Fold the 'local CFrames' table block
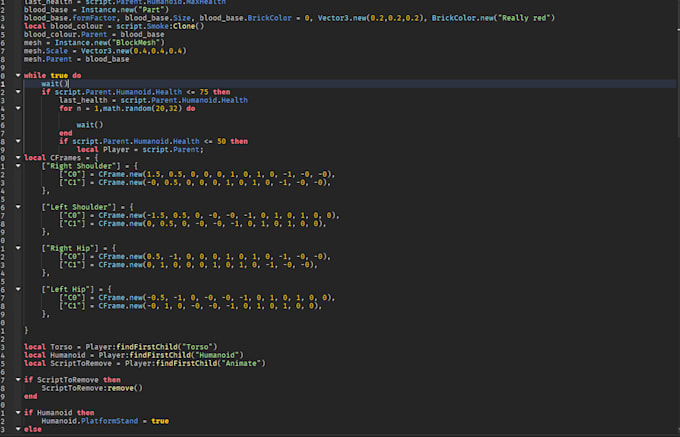This screenshot has height=437, width=680. pyautogui.click(x=18, y=157)
